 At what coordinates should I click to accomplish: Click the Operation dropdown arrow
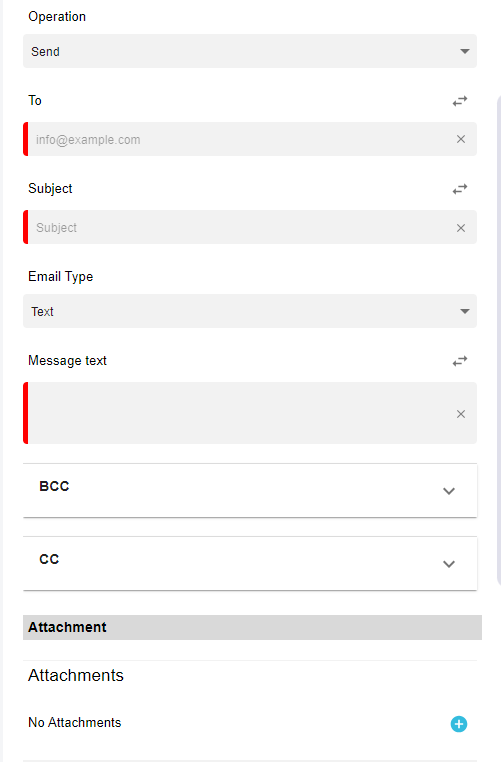point(465,51)
